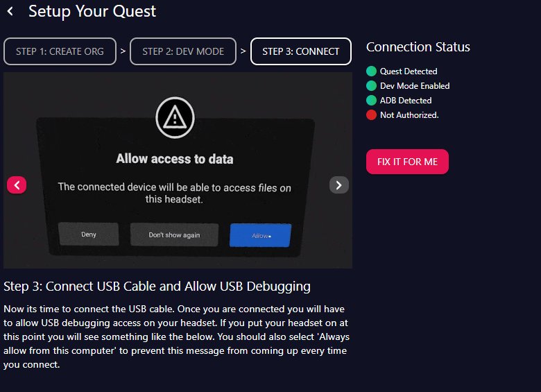Click the ADB Detected label text
Image resolution: width=541 pixels, height=392 pixels.
pyautogui.click(x=406, y=101)
